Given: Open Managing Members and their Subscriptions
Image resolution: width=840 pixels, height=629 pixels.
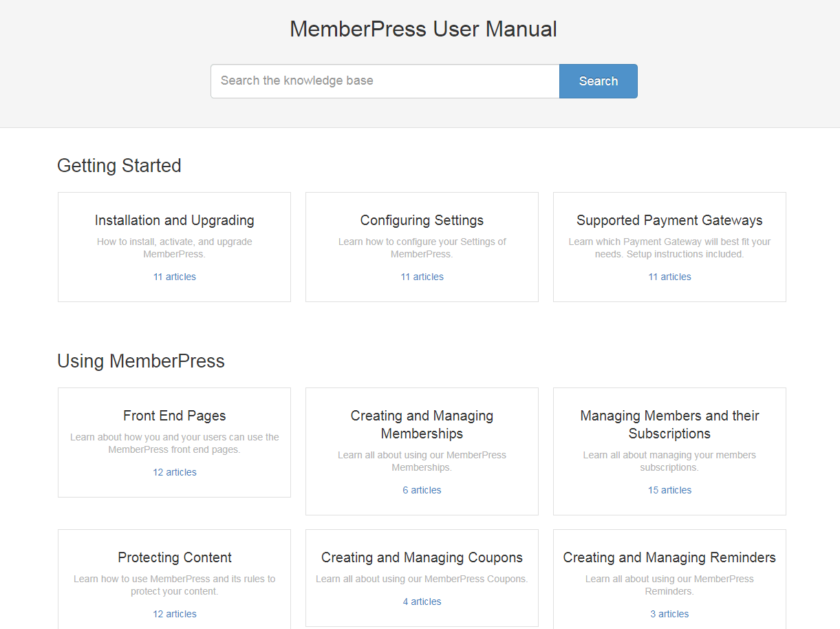Looking at the screenshot, I should coord(669,425).
